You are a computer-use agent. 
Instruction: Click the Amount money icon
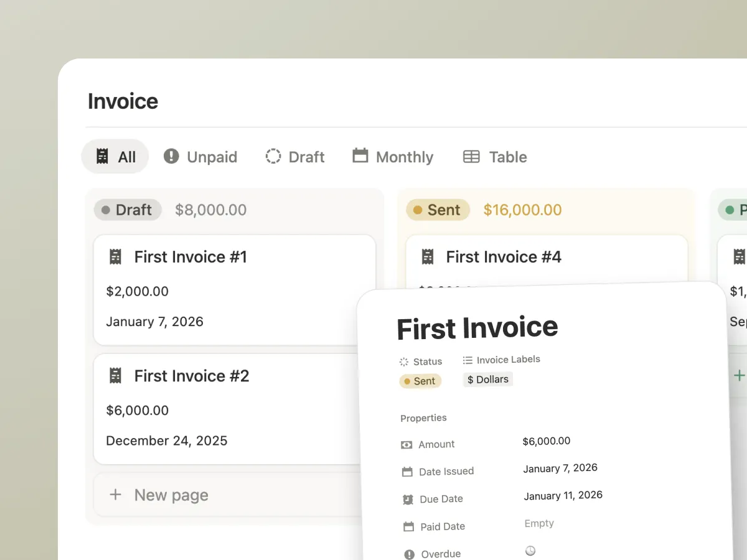406,445
